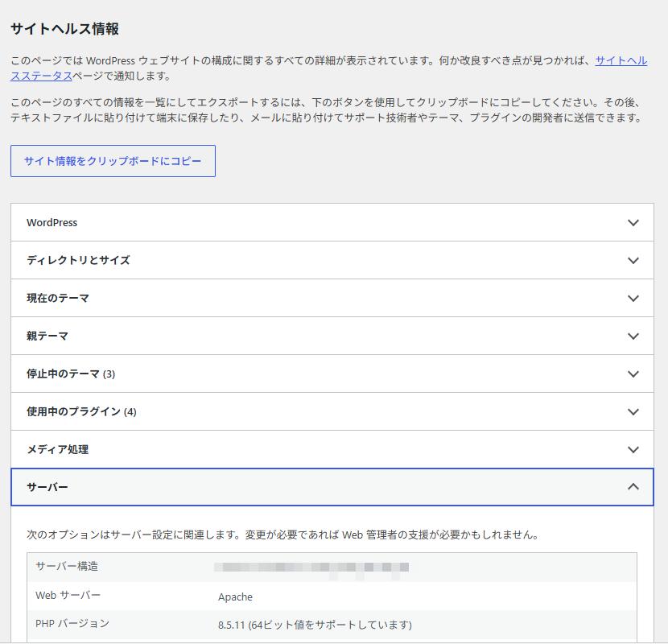Click サーバー accordion title
The image size is (668, 644).
tap(47, 487)
